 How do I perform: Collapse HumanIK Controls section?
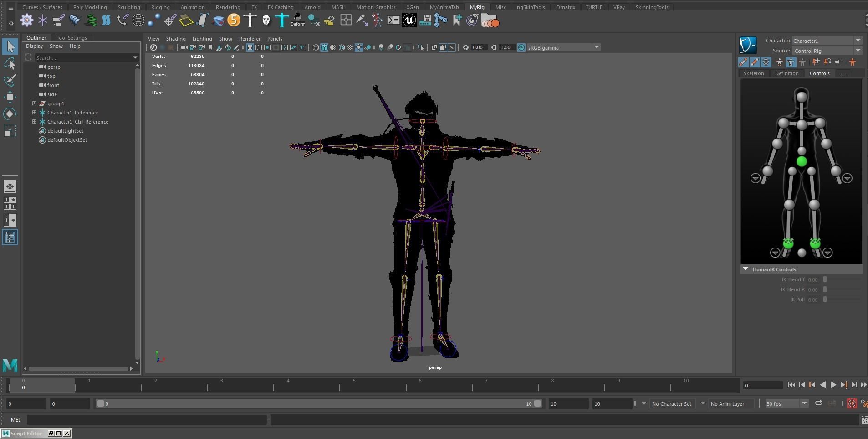pyautogui.click(x=746, y=269)
